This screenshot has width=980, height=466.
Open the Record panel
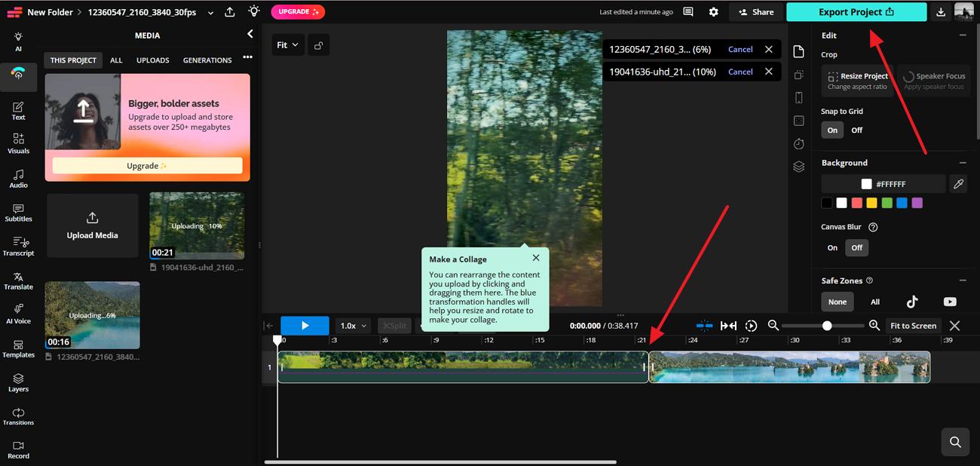tap(18, 450)
